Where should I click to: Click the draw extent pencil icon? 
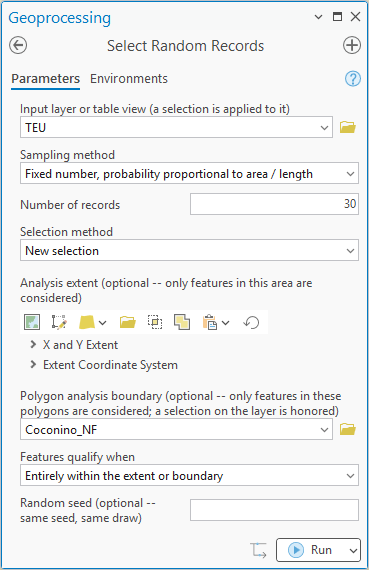tap(59, 322)
